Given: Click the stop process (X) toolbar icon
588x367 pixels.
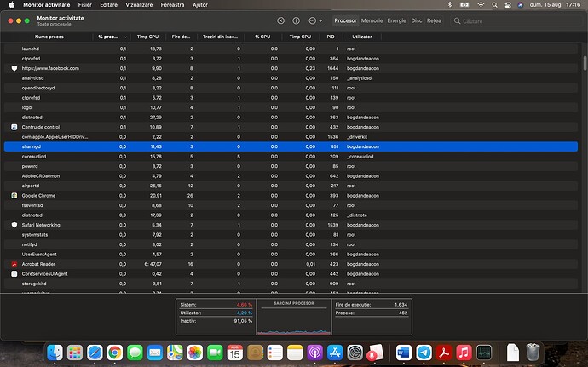Looking at the screenshot, I should 282,20.
